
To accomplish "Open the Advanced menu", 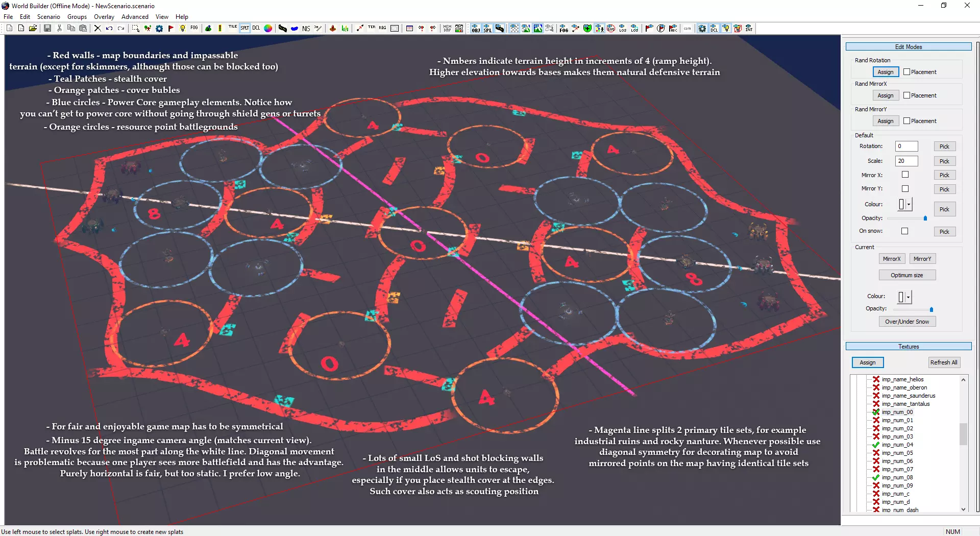I will pos(135,17).
